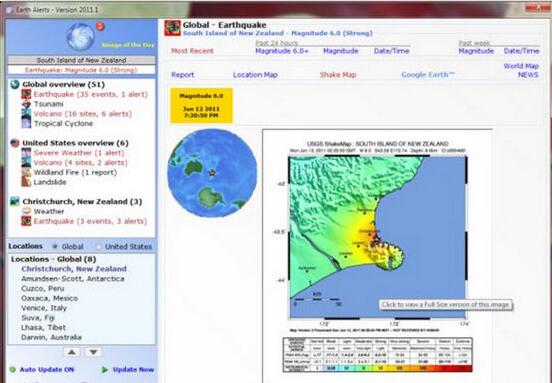The width and height of the screenshot is (552, 383).
Task: Select Venice, Italy location
Action: 44,308
